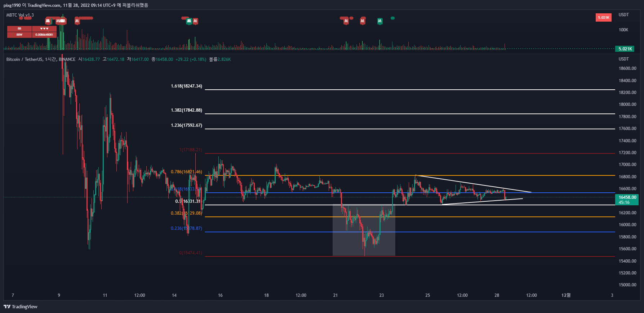Click the 18600.00 price axis label
The height and width of the screenshot is (313, 644).
point(627,68)
